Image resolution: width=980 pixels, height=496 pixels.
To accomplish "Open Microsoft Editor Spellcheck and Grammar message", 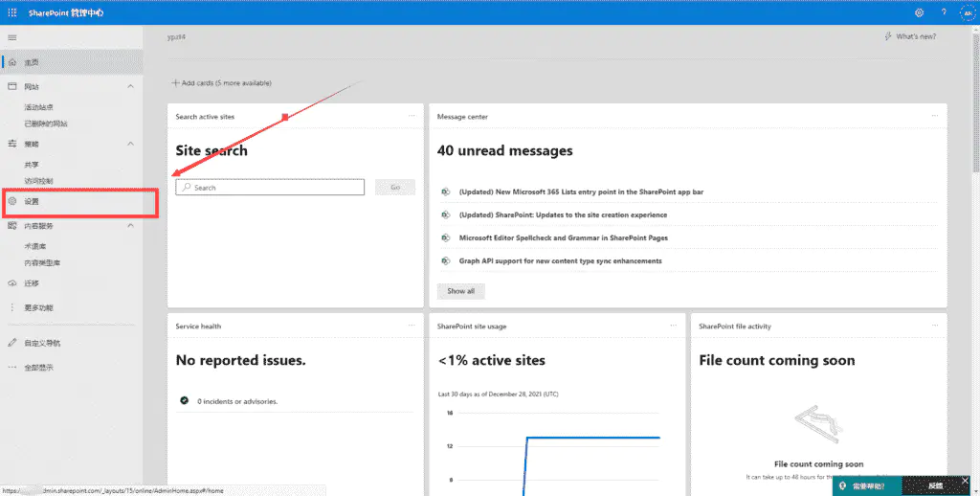I will 563,237.
